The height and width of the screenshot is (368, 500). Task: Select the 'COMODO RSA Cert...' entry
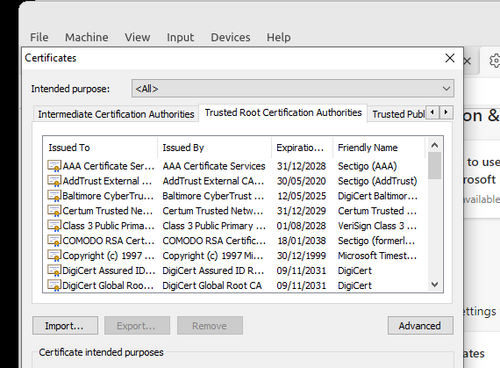pos(108,241)
